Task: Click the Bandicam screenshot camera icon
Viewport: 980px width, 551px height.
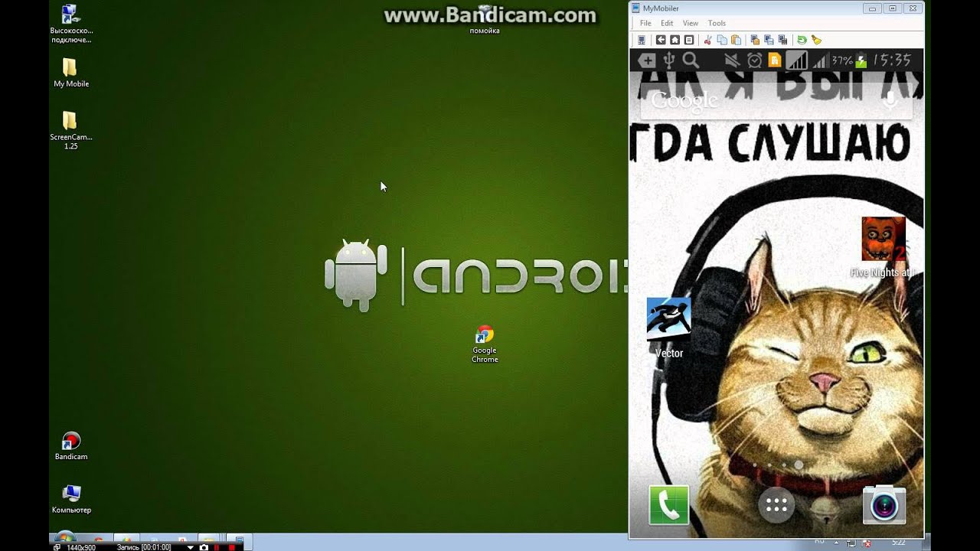Action: coord(204,547)
